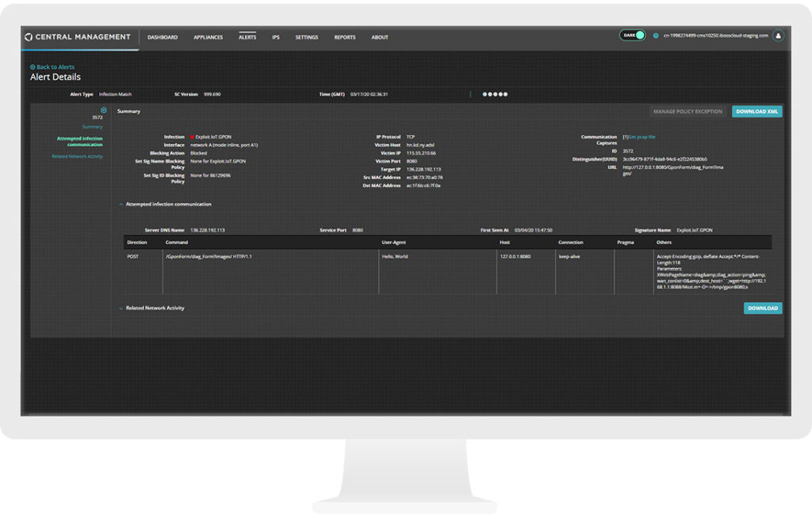Click the Server DNS Name value
The height and width of the screenshot is (514, 812).
pyautogui.click(x=208, y=230)
